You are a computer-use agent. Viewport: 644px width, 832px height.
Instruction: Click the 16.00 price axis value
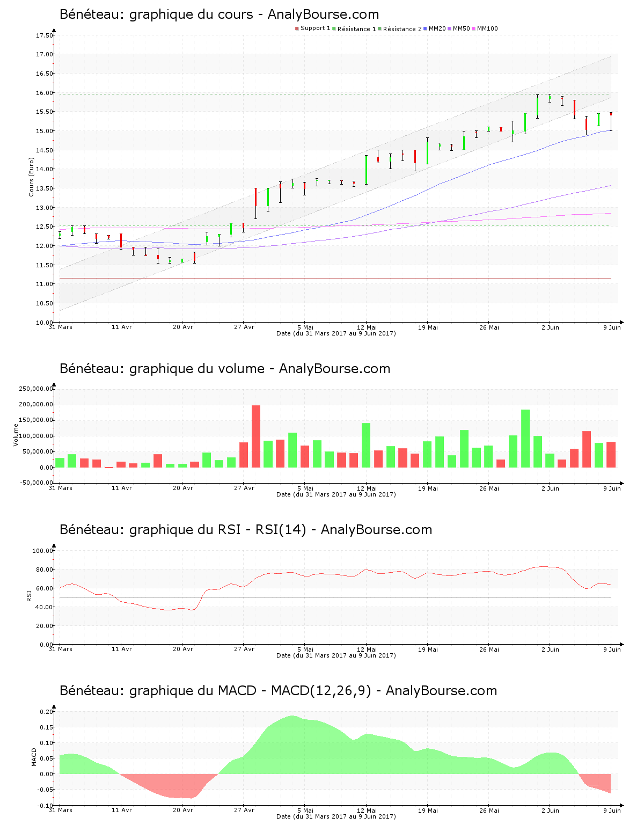click(45, 93)
